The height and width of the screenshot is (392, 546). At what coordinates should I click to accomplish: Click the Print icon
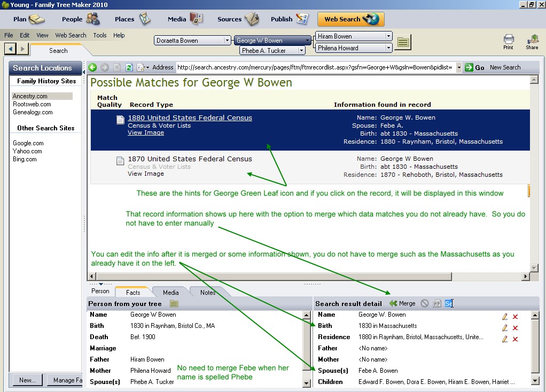tap(509, 42)
